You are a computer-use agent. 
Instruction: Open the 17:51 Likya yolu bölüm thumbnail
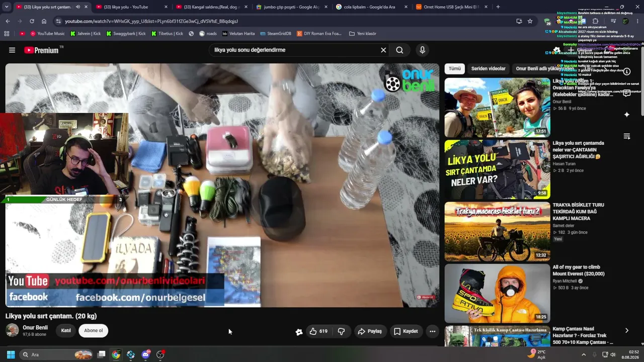(497, 108)
